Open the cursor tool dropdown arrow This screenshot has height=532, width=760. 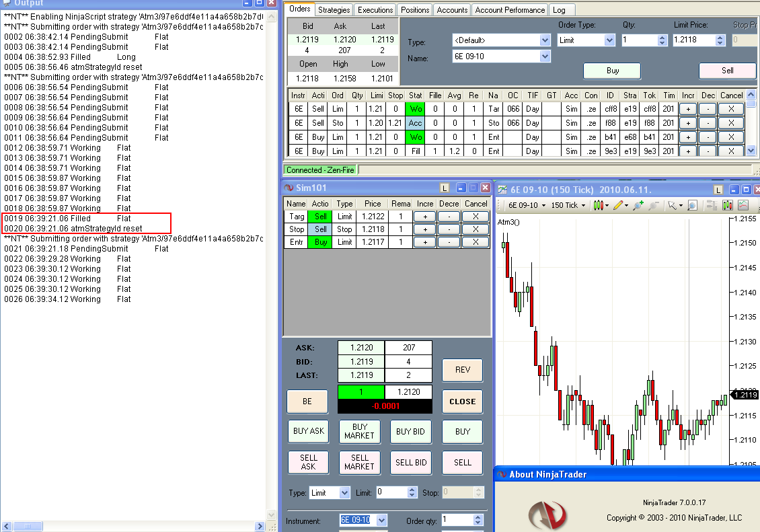click(x=681, y=205)
